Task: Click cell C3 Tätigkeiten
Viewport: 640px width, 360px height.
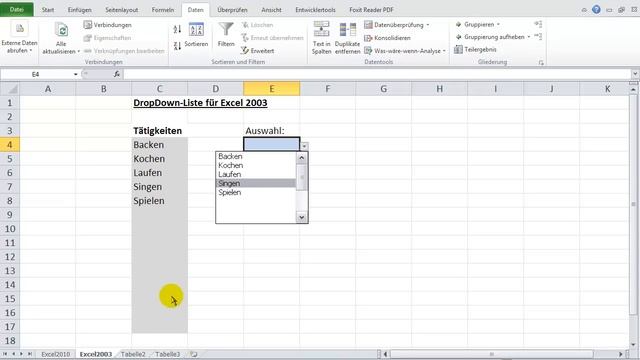Action: [159, 131]
